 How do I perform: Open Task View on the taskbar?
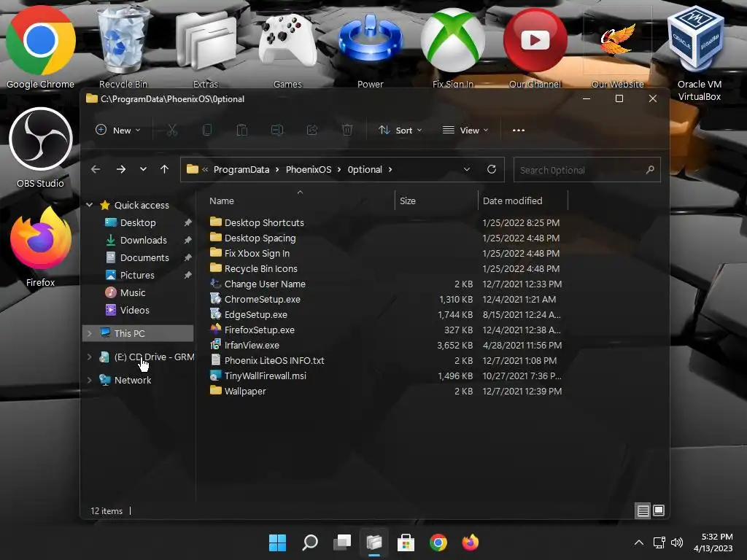click(x=342, y=542)
